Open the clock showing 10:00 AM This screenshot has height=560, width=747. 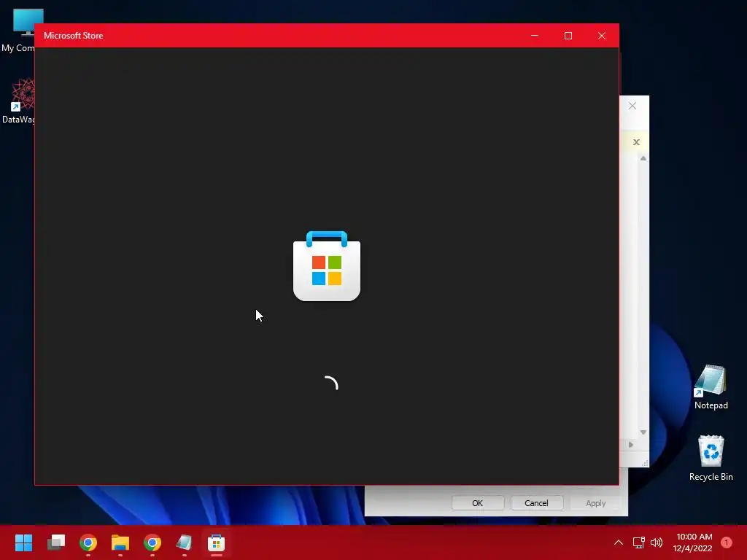(693, 542)
